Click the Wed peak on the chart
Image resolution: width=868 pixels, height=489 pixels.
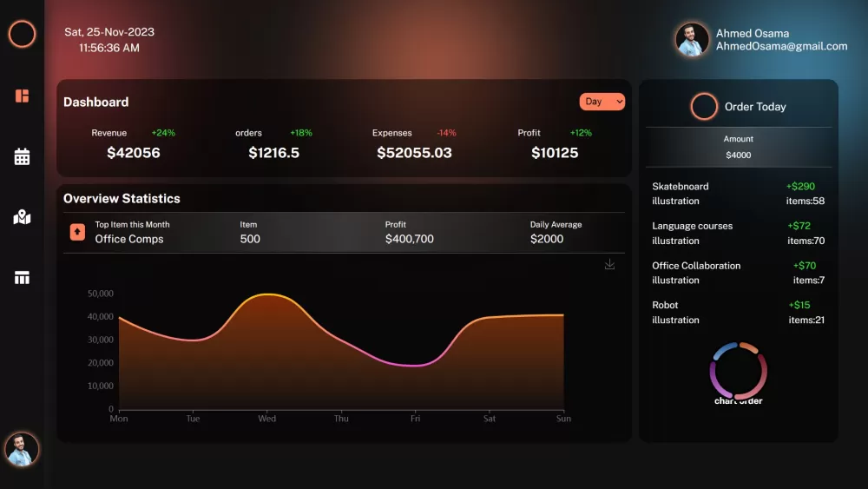pyautogui.click(x=267, y=294)
